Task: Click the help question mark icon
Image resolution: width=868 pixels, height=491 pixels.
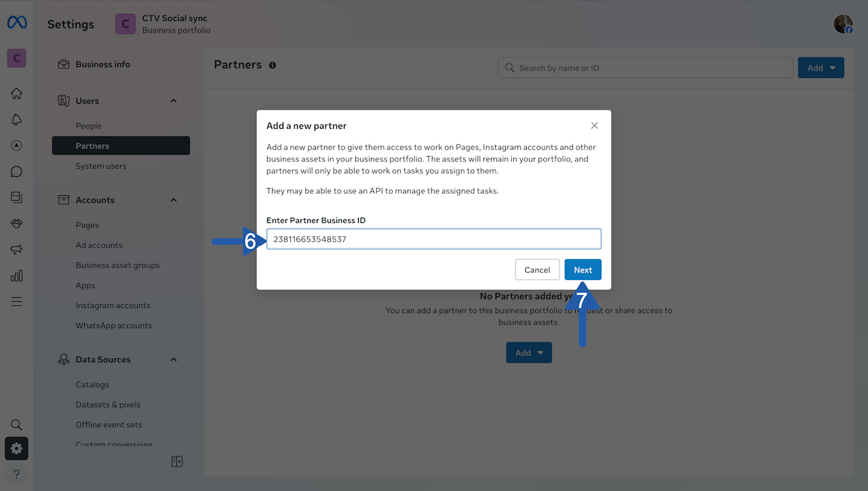Action: click(x=16, y=474)
